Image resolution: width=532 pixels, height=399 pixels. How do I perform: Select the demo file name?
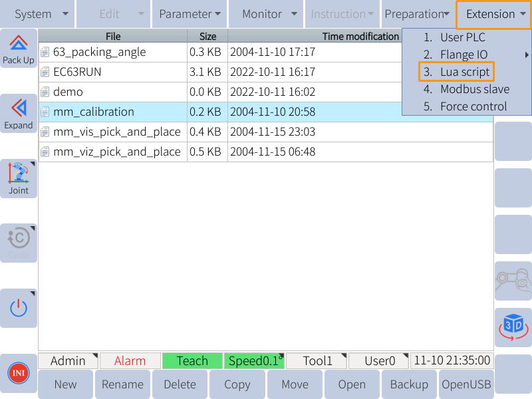point(68,92)
